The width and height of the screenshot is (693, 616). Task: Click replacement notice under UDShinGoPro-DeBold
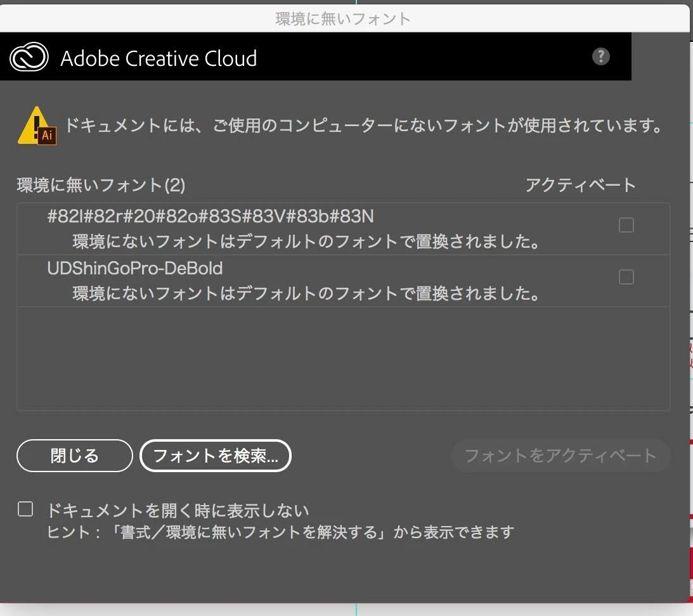click(x=306, y=293)
